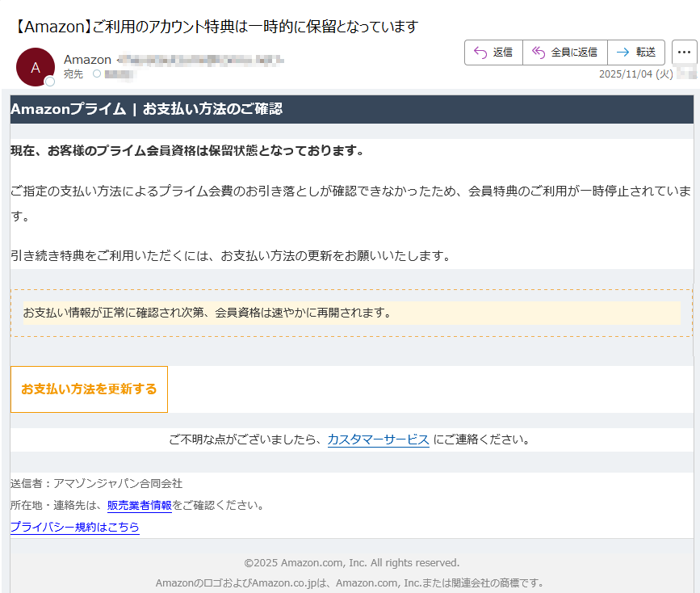The image size is (700, 593).
Task: Click the forward arrow icon on 転送
Action: 620,52
